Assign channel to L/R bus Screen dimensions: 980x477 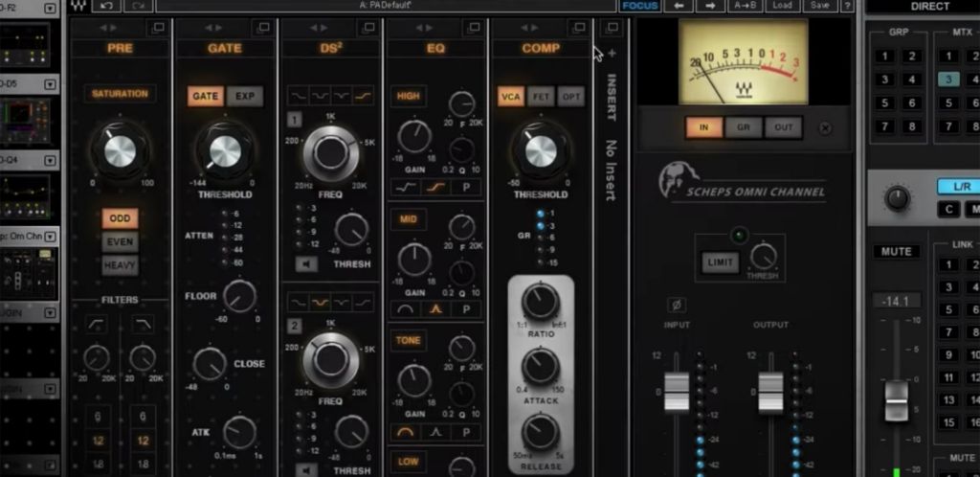960,187
